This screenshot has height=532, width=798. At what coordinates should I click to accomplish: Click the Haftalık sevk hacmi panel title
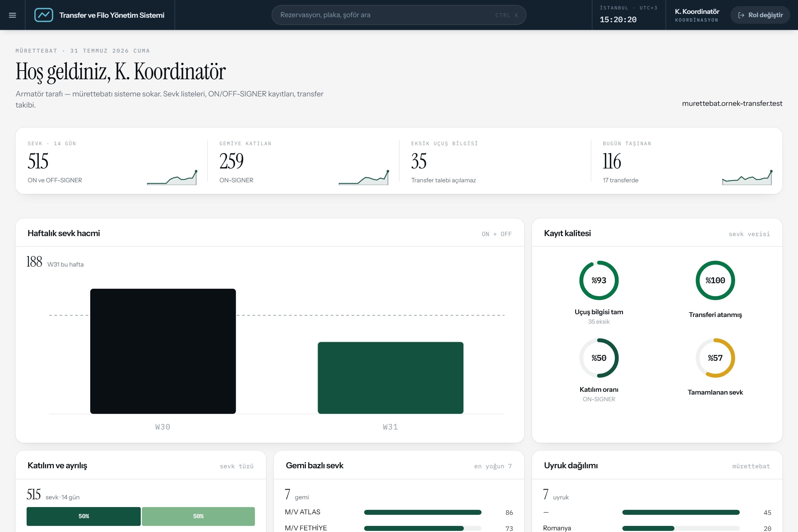[64, 233]
